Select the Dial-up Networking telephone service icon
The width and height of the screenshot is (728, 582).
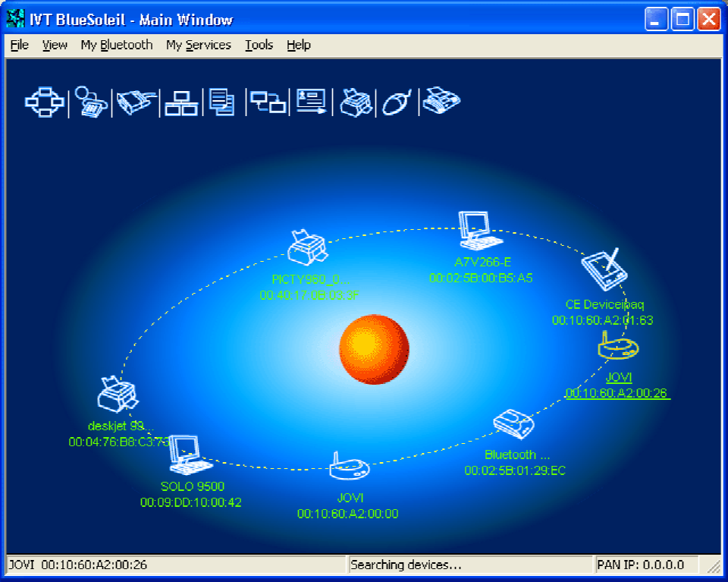pyautogui.click(x=91, y=102)
